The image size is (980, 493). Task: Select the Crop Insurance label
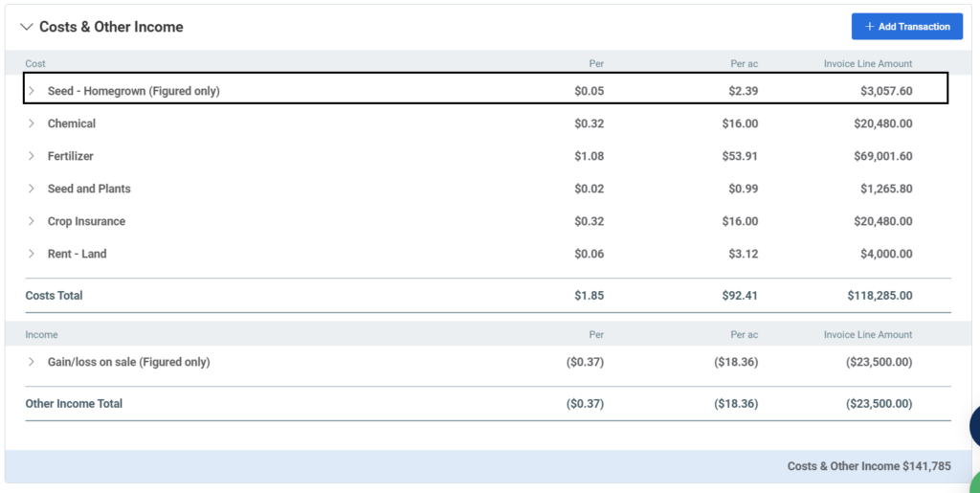(x=86, y=221)
